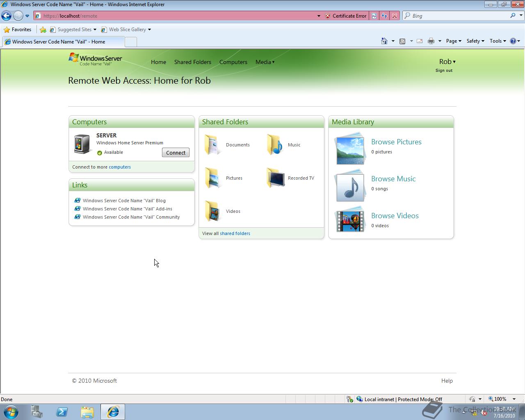
Task: Expand the Print options dropdown arrow
Action: click(x=440, y=41)
